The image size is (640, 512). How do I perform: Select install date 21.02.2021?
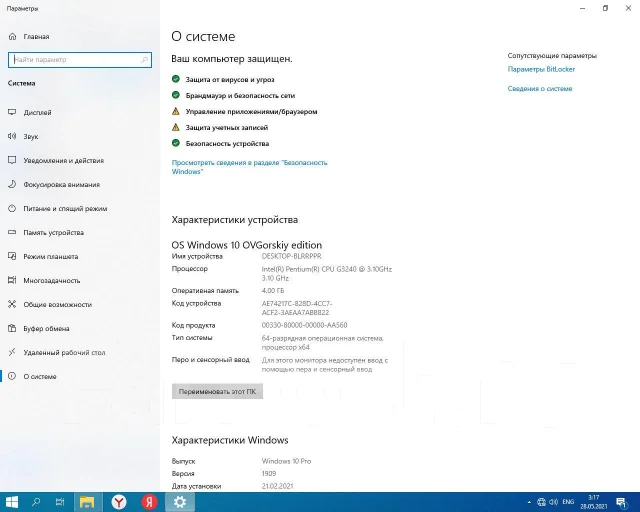278,486
